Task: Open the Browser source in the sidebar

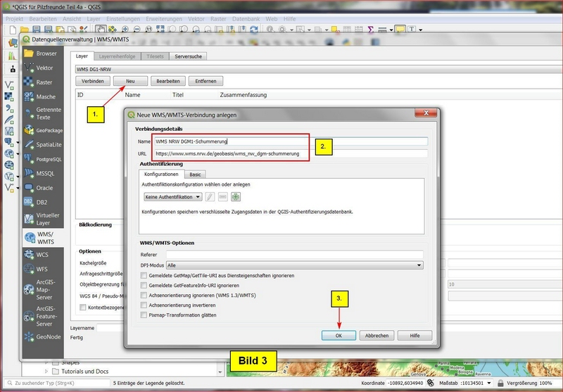Action: 43,53
